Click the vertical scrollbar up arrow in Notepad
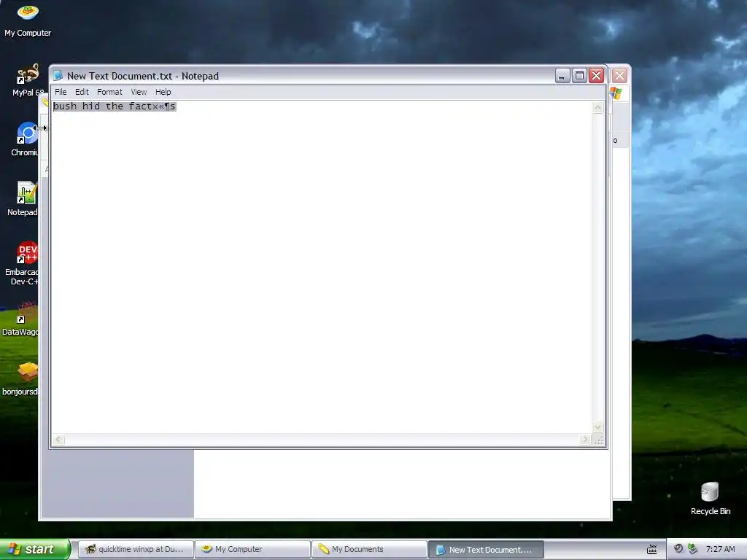The height and width of the screenshot is (560, 747). point(598,108)
